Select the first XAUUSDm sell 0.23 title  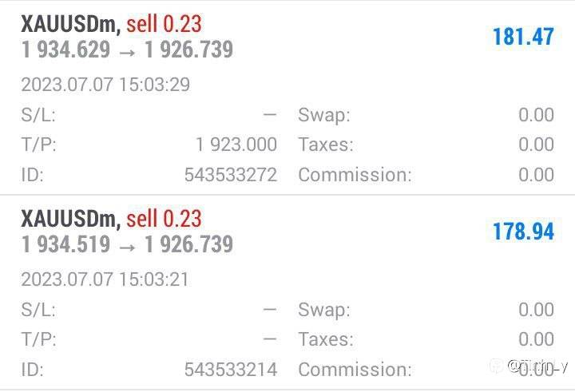(x=111, y=24)
